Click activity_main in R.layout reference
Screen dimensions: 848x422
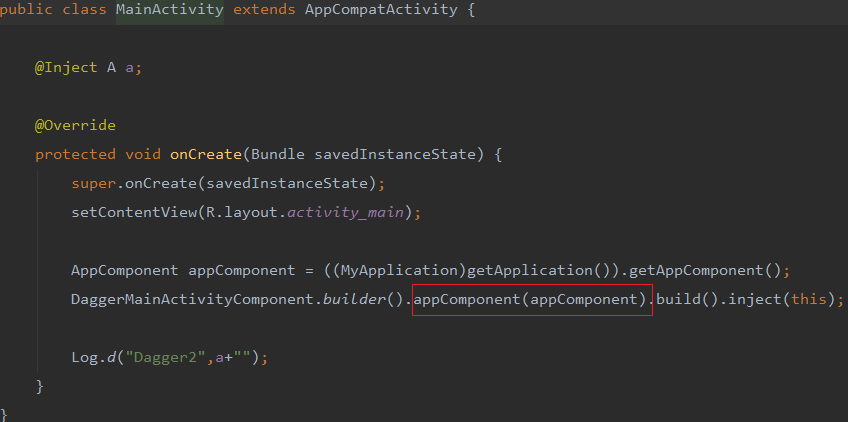pos(346,212)
